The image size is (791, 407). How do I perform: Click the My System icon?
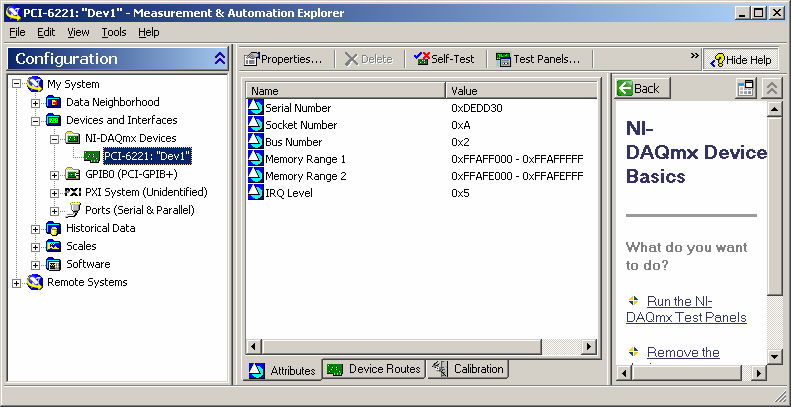point(35,84)
